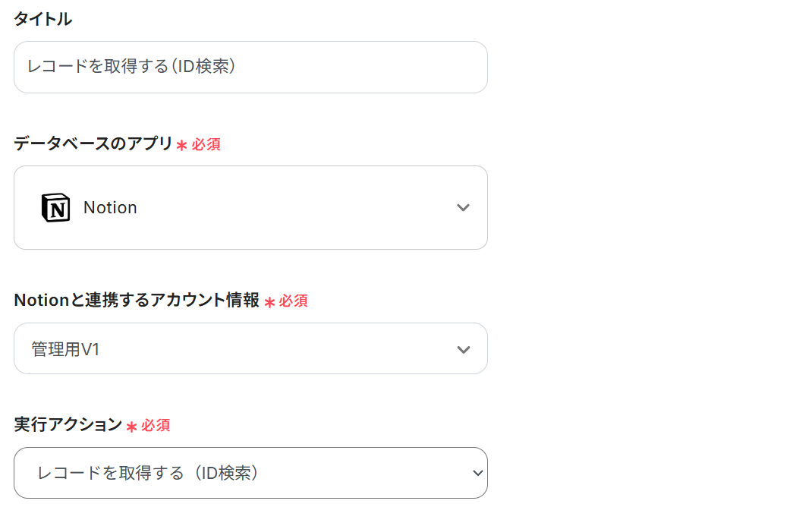812x526 pixels.
Task: Click the 必須 tag next to 実行アクション
Action: tap(156, 425)
